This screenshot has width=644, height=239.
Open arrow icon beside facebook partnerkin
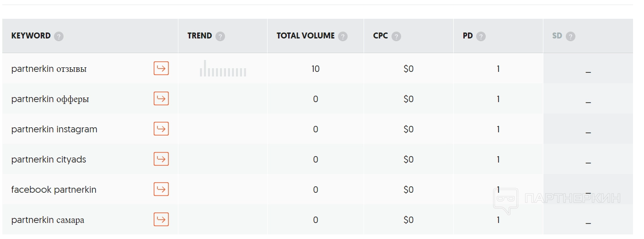161,190
